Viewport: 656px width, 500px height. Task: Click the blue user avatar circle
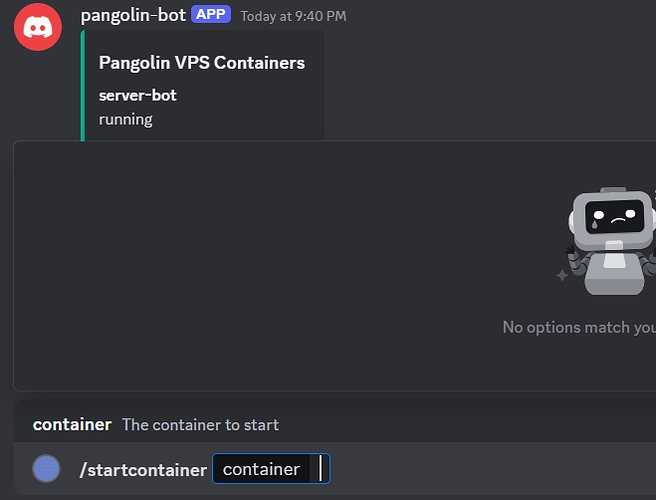(x=46, y=469)
